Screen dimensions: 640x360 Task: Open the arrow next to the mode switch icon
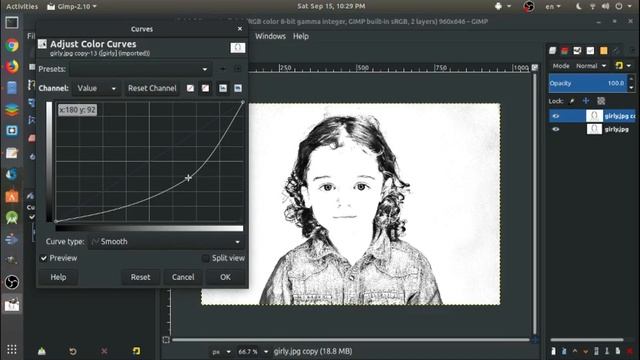click(629, 66)
